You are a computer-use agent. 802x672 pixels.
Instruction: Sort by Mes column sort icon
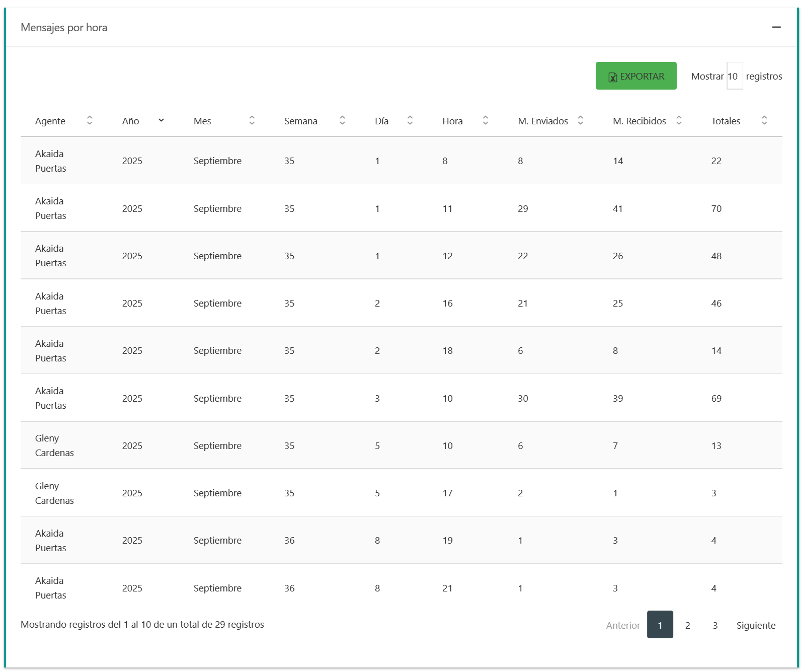click(252, 120)
